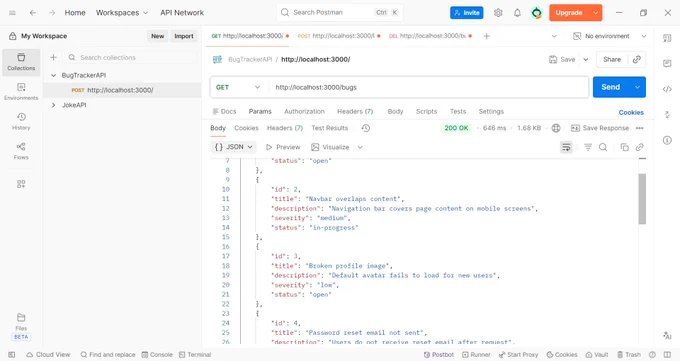Go forward with the right arrow
Viewport: 680px width, 361px height.
pos(52,13)
